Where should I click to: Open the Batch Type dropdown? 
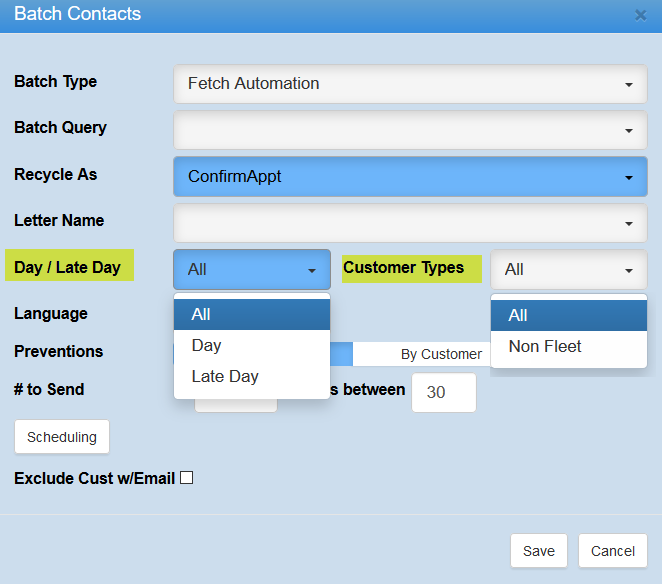[410, 84]
